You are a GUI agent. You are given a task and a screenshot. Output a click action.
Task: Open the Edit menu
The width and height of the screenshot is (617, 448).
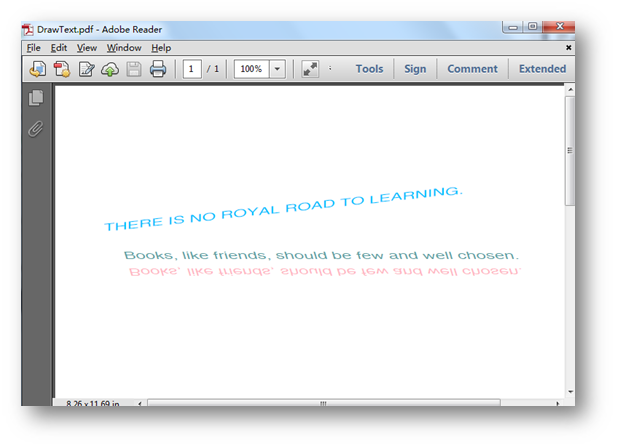coord(59,48)
